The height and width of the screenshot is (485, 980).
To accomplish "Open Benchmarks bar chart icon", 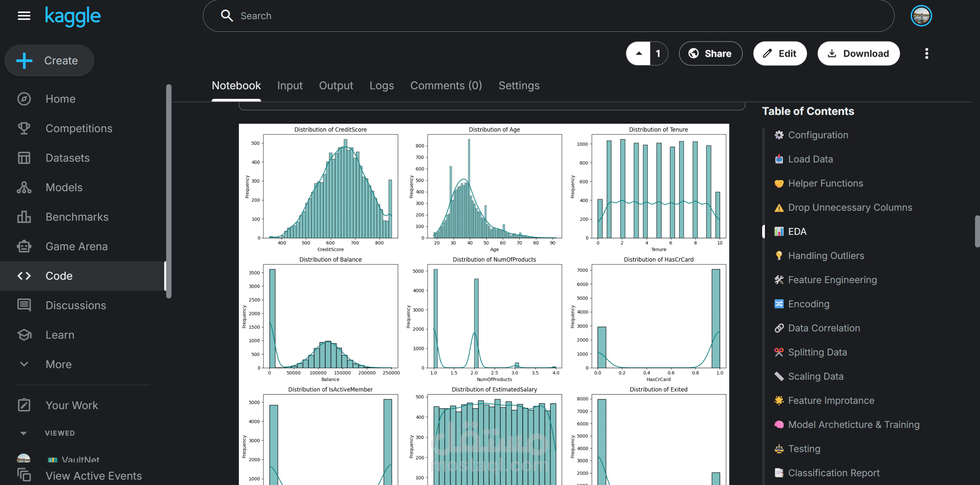I will coord(24,217).
